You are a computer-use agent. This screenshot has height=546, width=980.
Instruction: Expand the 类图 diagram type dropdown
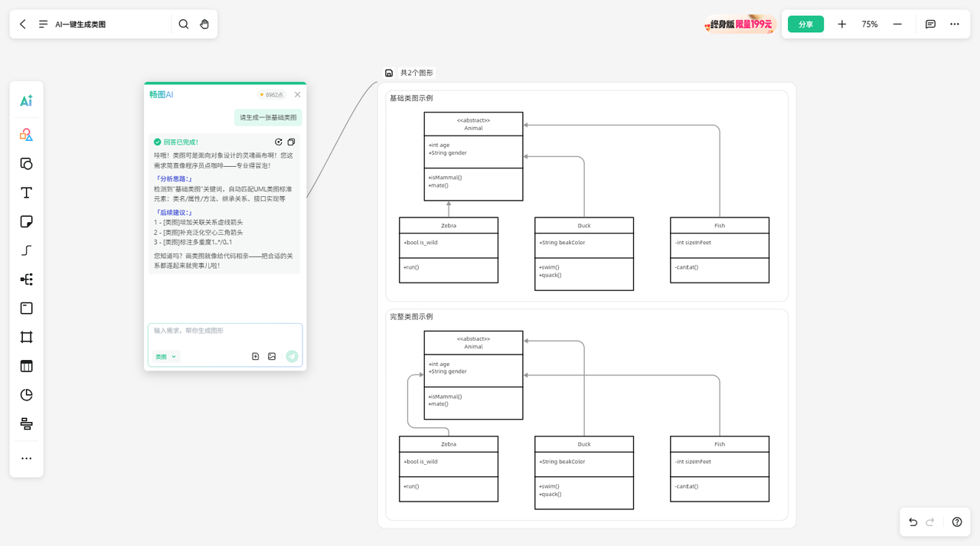click(x=166, y=357)
